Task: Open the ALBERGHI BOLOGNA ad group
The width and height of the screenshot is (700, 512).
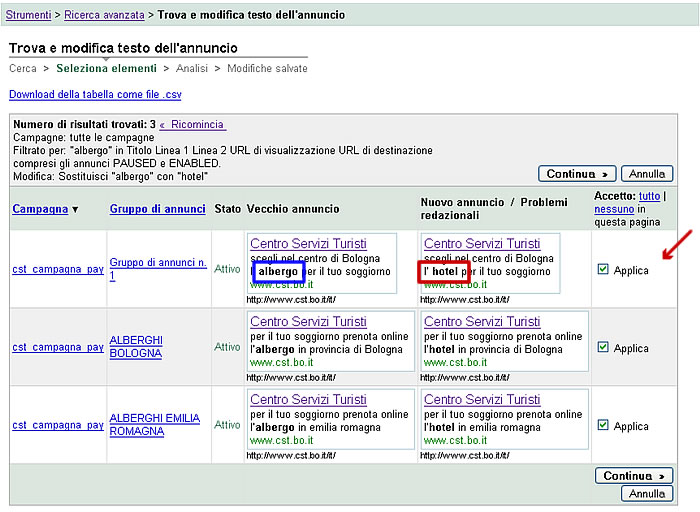Action: (136, 346)
